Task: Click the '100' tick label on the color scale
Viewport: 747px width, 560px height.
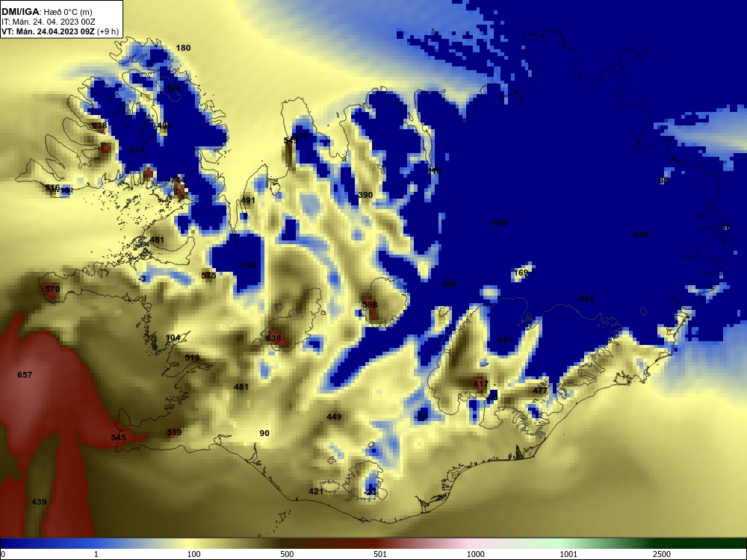Action: click(x=194, y=554)
